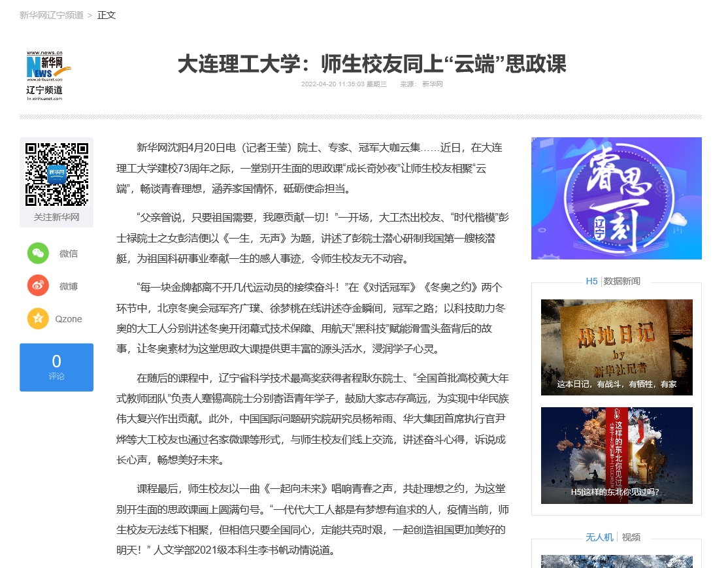Click the Xinhuanet QR code image
This screenshot has height=568, width=728.
[56, 174]
